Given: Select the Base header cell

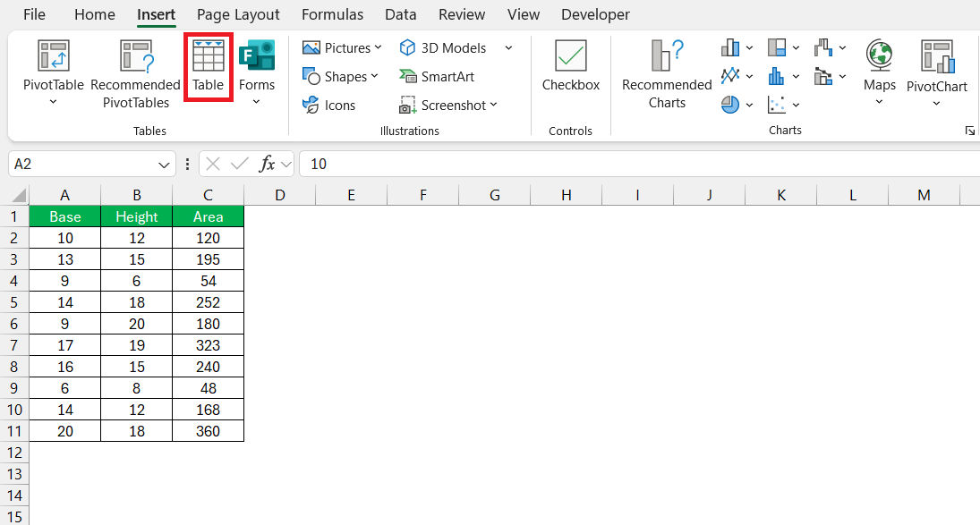Looking at the screenshot, I should point(65,216).
